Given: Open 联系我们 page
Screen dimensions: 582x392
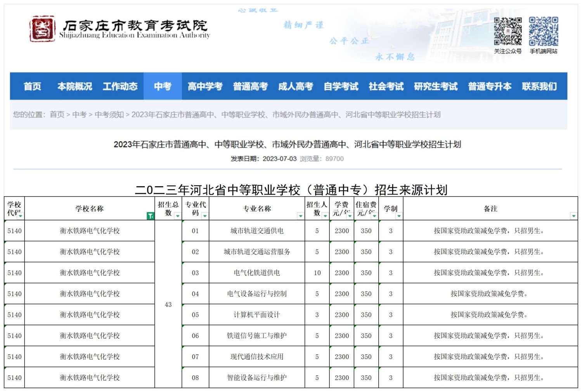Looking at the screenshot, I should click(539, 86).
